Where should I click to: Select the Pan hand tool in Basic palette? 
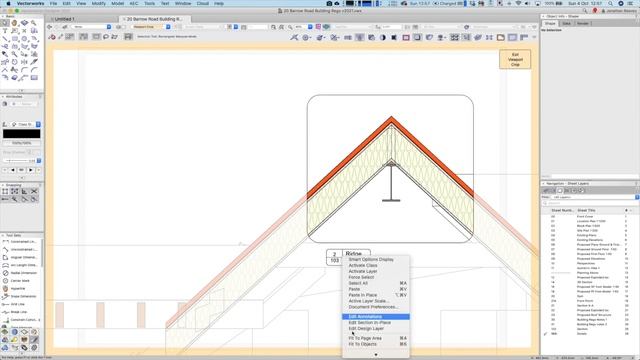[15, 23]
